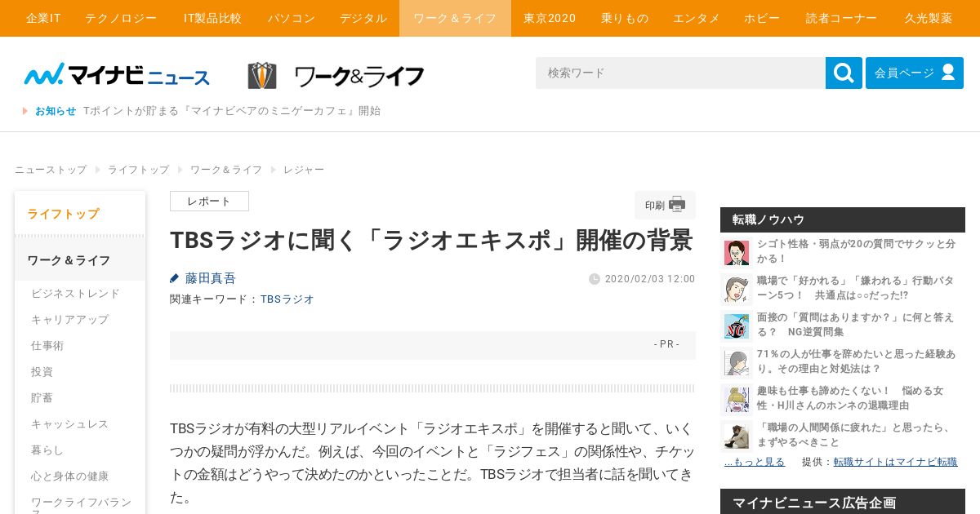Viewport: 980px width, 514px height.
Task: Open the IT製品比較 top menu
Action: (212, 18)
